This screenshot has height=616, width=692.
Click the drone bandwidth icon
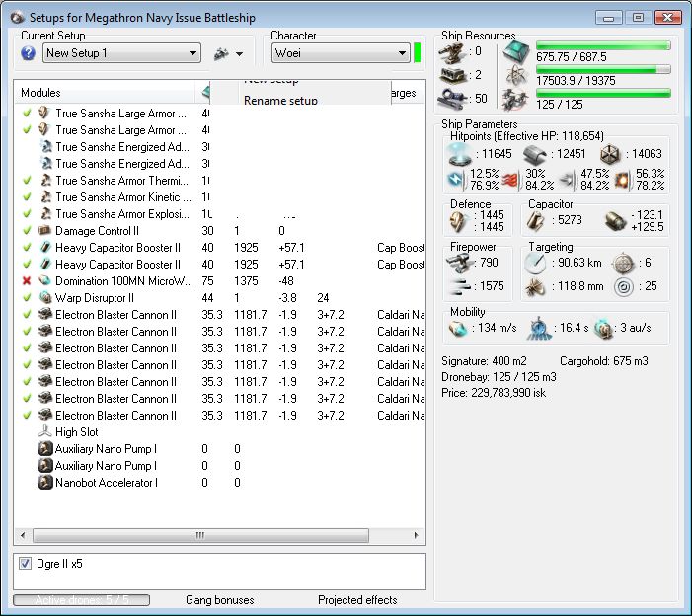pyautogui.click(x=516, y=100)
